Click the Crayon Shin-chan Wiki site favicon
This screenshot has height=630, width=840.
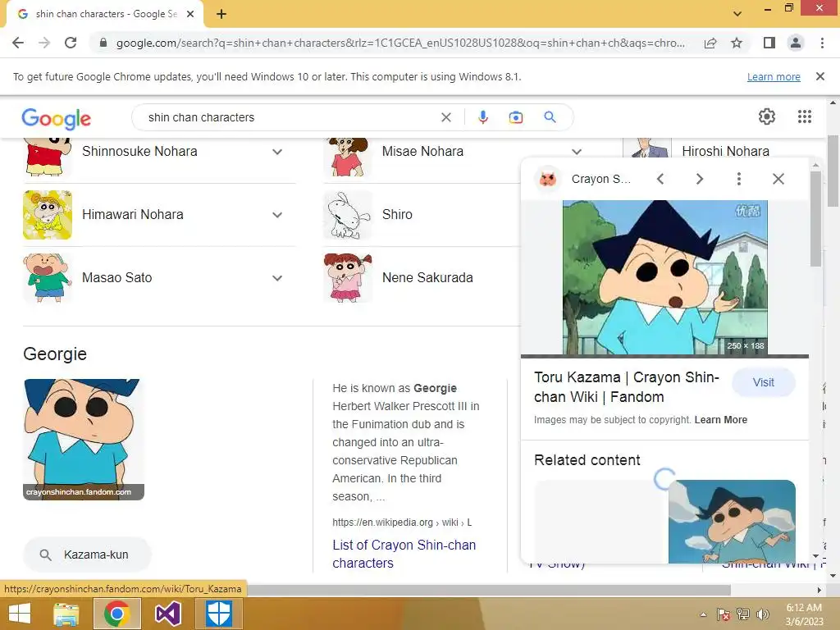point(547,179)
